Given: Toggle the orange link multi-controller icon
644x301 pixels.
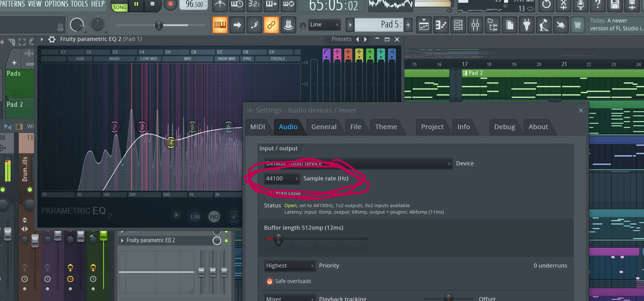Looking at the screenshot, I should (271, 25).
